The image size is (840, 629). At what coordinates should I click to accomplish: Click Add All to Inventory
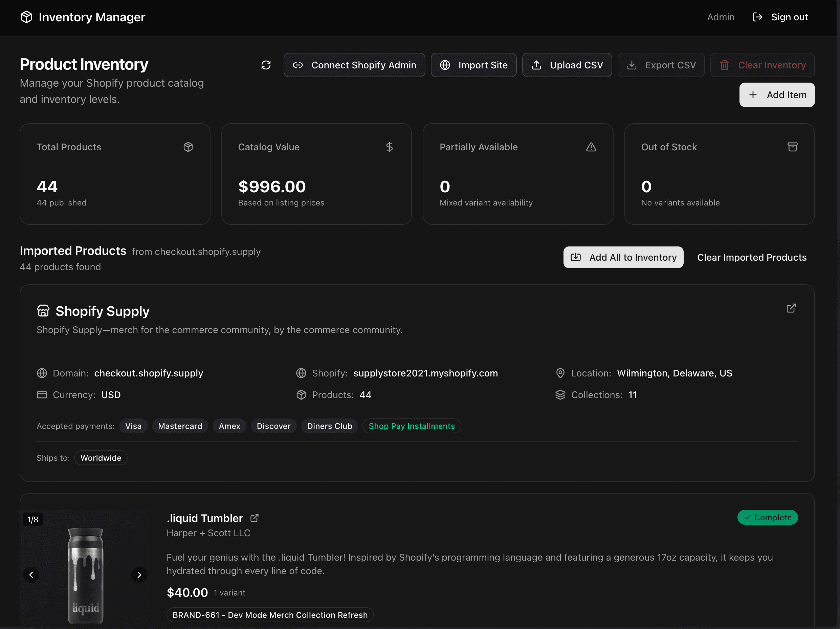click(x=623, y=258)
